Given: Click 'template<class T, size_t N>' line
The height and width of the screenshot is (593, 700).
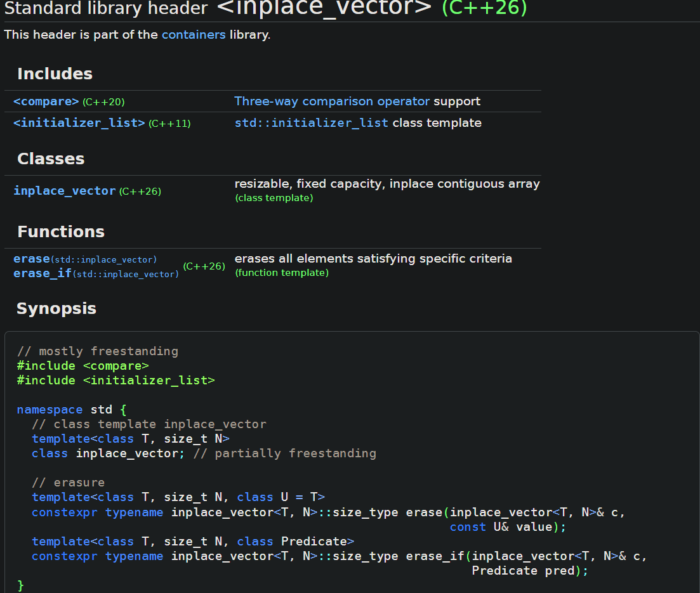Looking at the screenshot, I should (130, 439).
